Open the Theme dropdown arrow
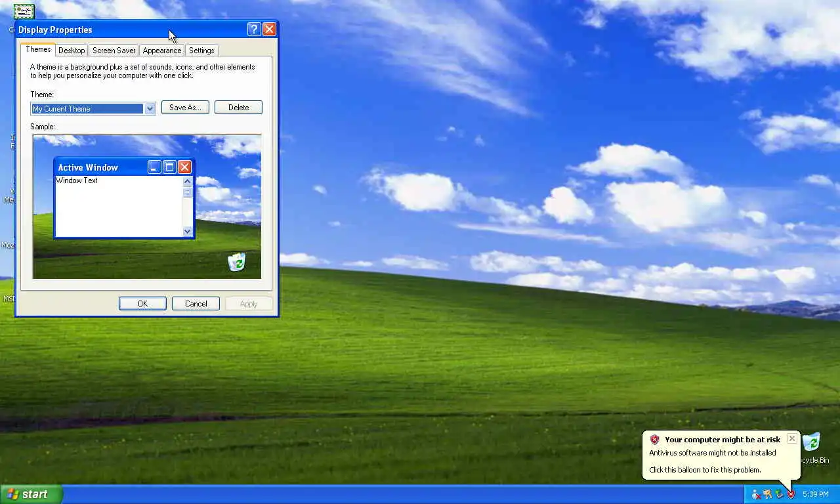840x504 pixels. pos(150,108)
